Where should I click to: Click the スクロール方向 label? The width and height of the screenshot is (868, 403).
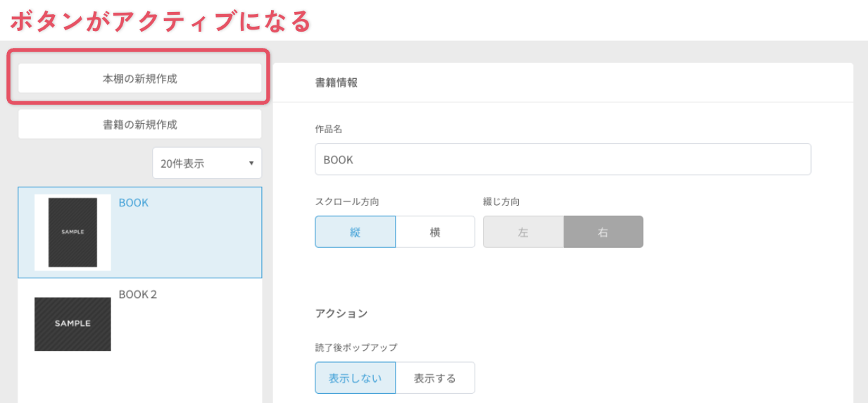point(347,201)
